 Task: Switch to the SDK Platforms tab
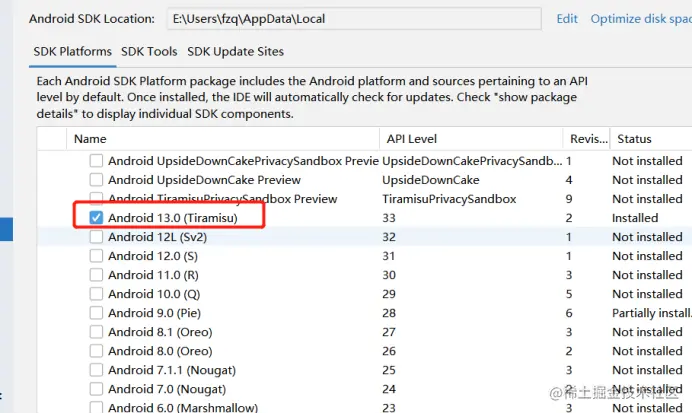(72, 52)
